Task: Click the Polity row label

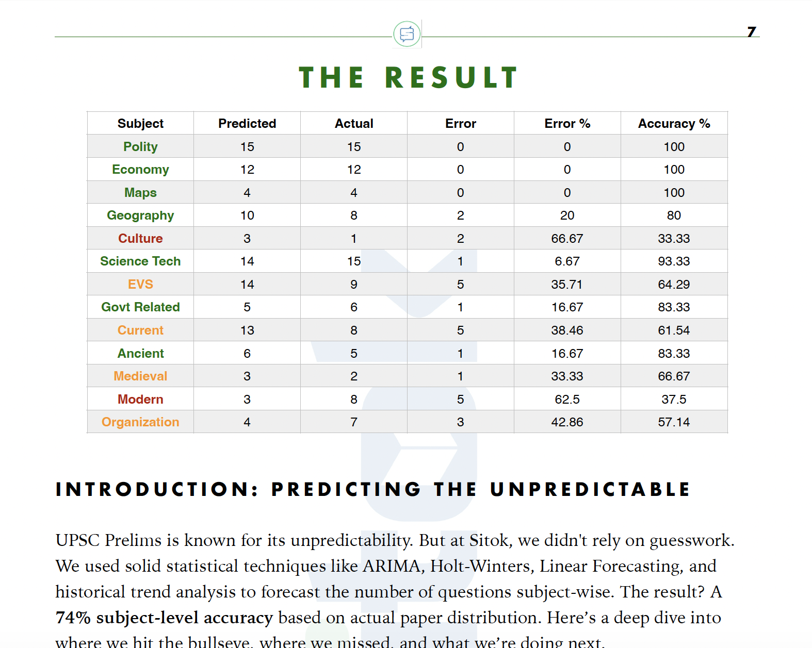Action: click(140, 147)
